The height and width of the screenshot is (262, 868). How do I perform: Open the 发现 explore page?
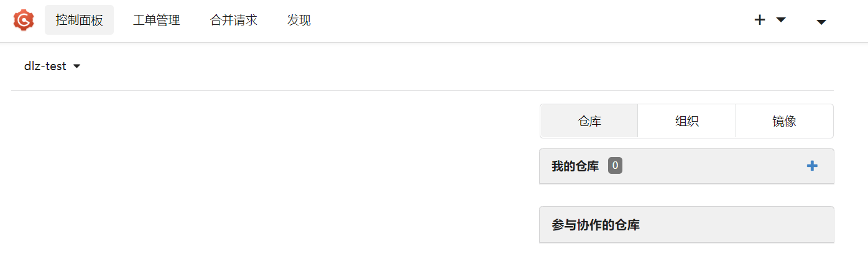(x=298, y=20)
